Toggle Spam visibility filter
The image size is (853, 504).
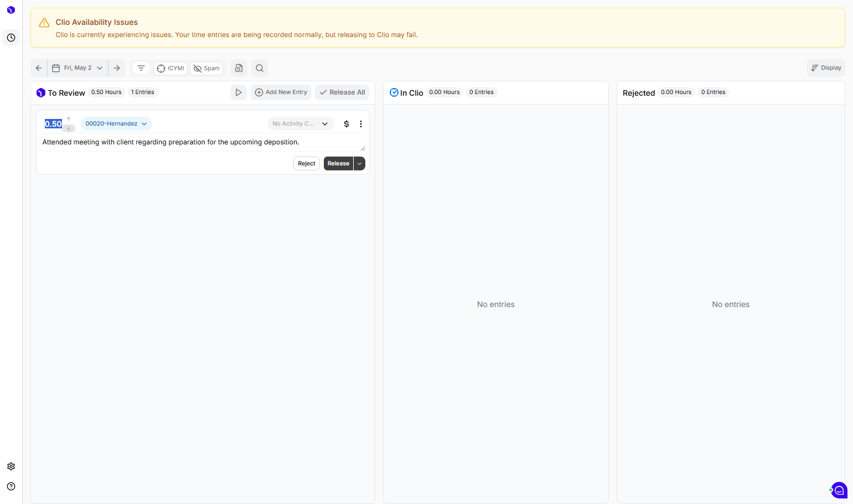(206, 69)
